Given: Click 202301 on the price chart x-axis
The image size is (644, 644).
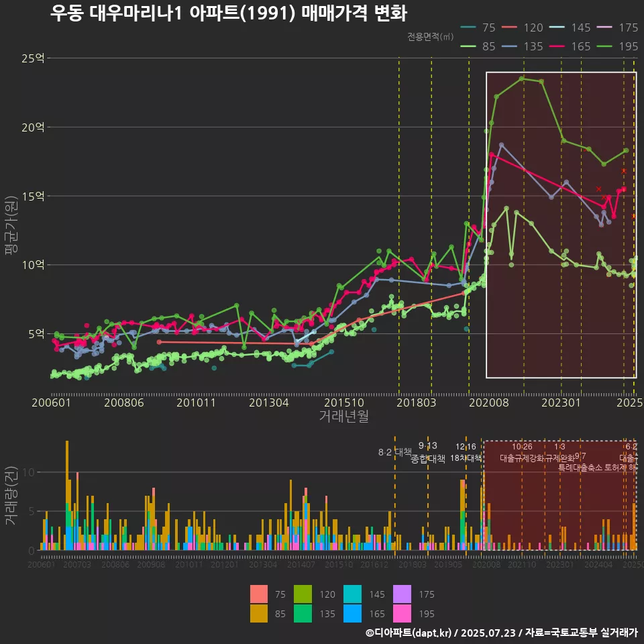Looking at the screenshot, I should pyautogui.click(x=561, y=402).
